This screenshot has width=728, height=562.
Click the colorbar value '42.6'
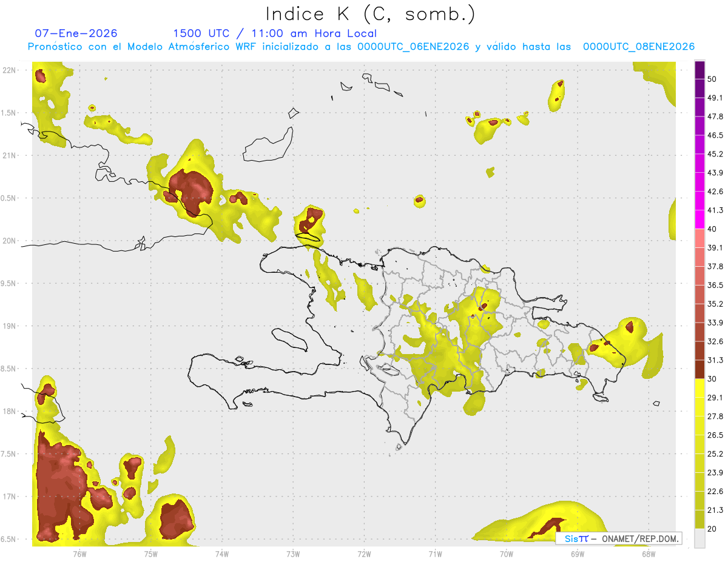coord(715,192)
